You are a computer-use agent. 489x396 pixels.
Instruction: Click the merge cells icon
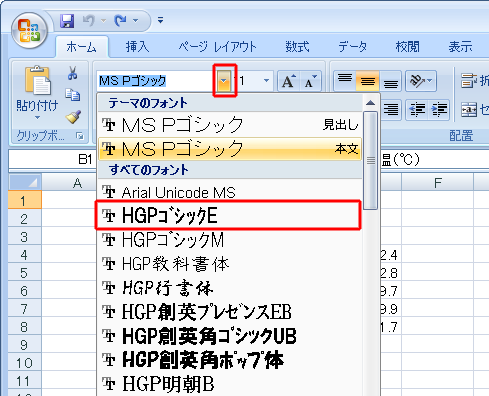pos(469,109)
